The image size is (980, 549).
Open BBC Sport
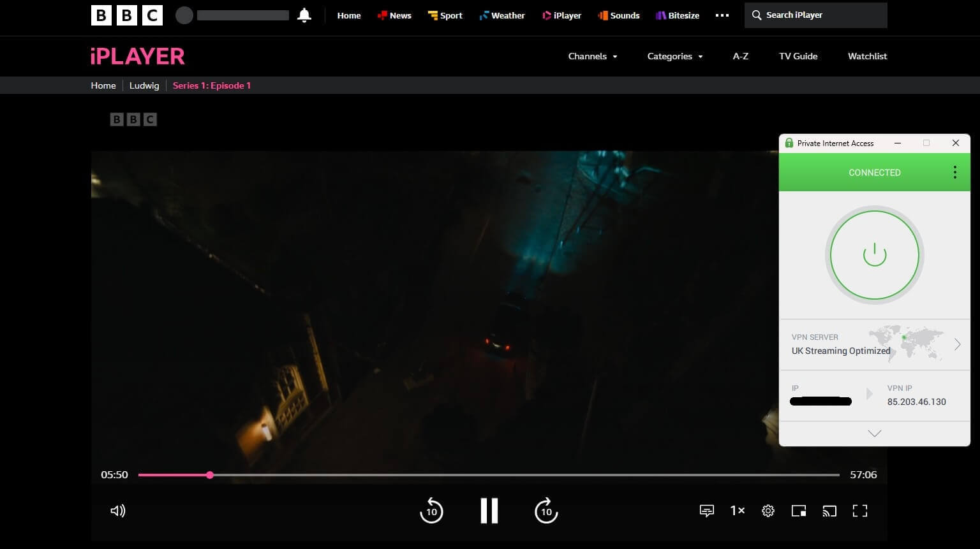point(445,15)
